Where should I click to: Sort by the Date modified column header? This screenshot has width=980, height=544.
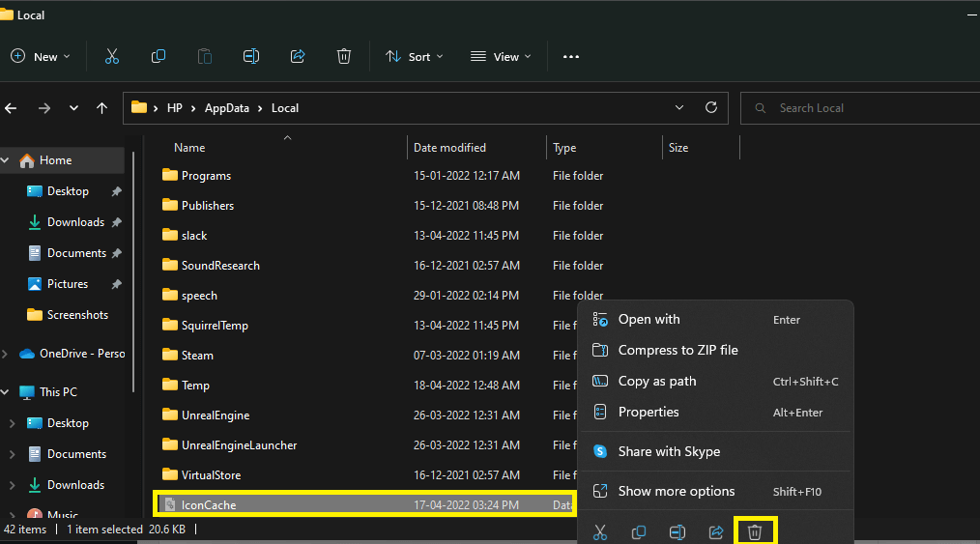(450, 148)
